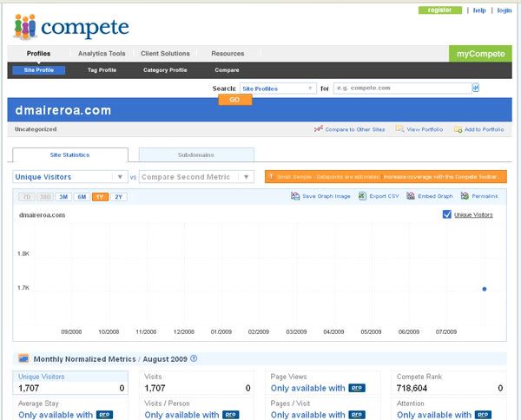
Task: Click Permalink link text
Action: (x=485, y=196)
